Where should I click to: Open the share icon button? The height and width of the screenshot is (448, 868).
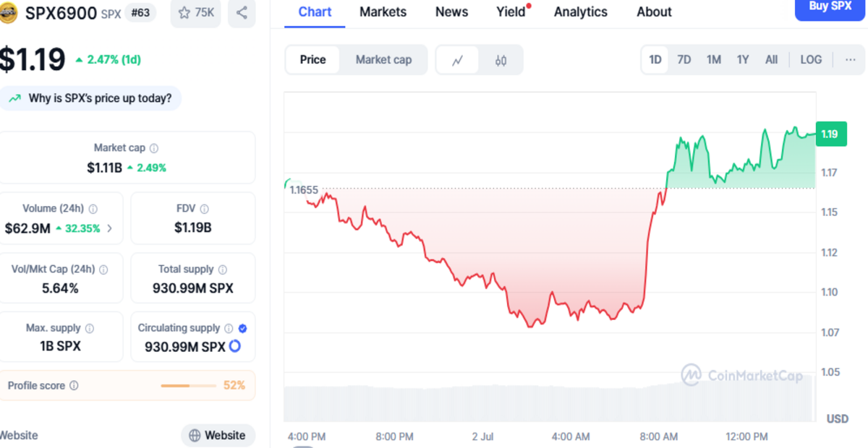point(242,13)
